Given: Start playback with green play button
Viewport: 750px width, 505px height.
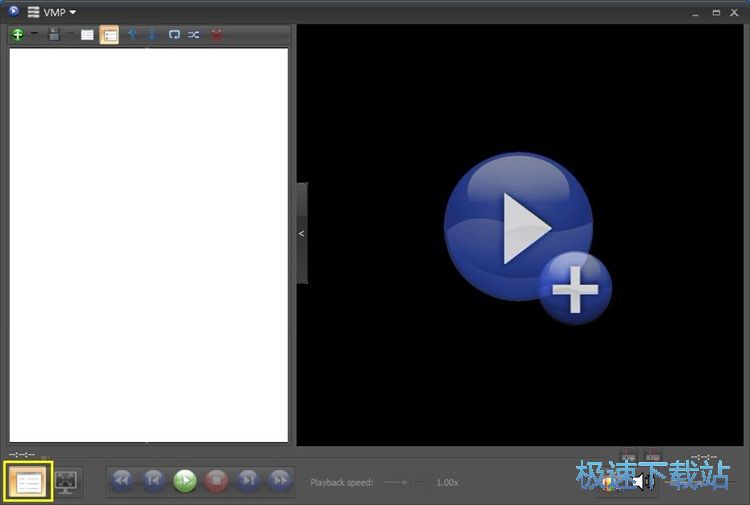Looking at the screenshot, I should pyautogui.click(x=185, y=480).
